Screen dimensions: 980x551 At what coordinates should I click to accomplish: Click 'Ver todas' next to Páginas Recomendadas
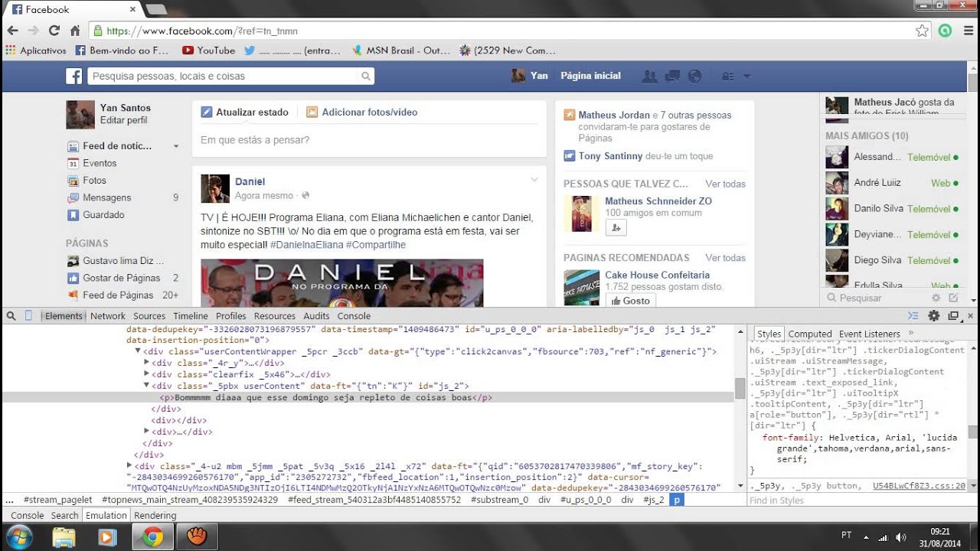pos(725,258)
